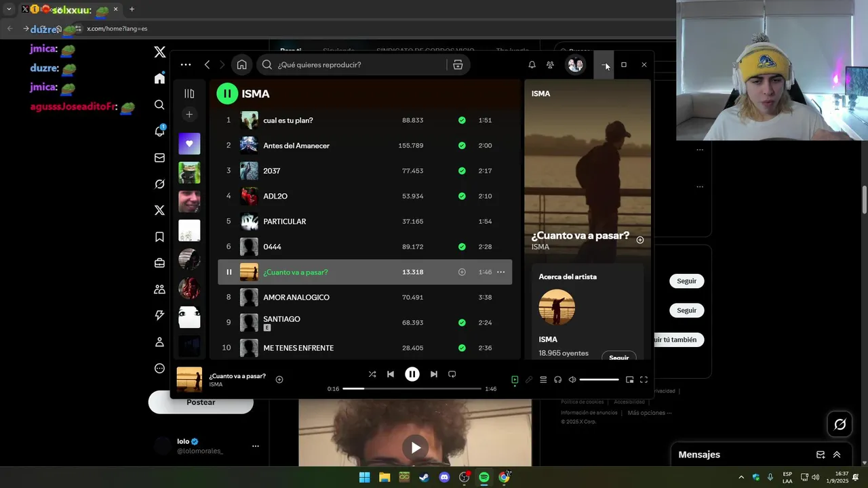Open the floating Grok button on X
Screen dimensions: 868x488
(x=840, y=424)
